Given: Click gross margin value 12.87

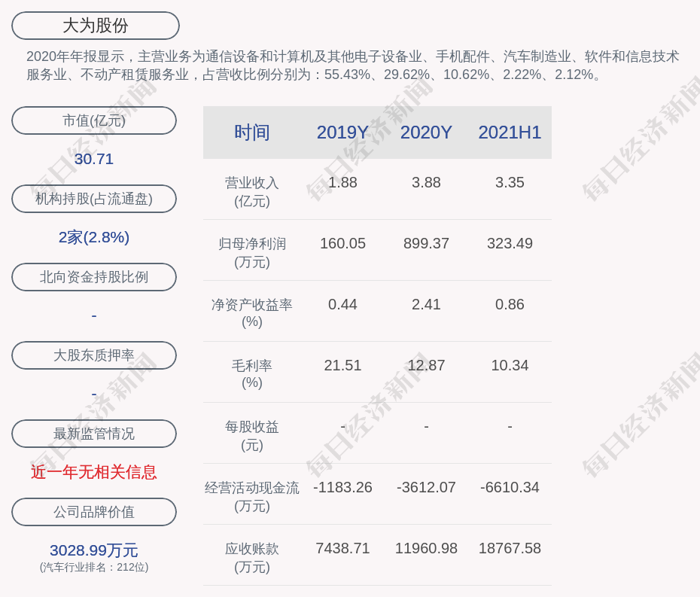Looking at the screenshot, I should tap(426, 365).
